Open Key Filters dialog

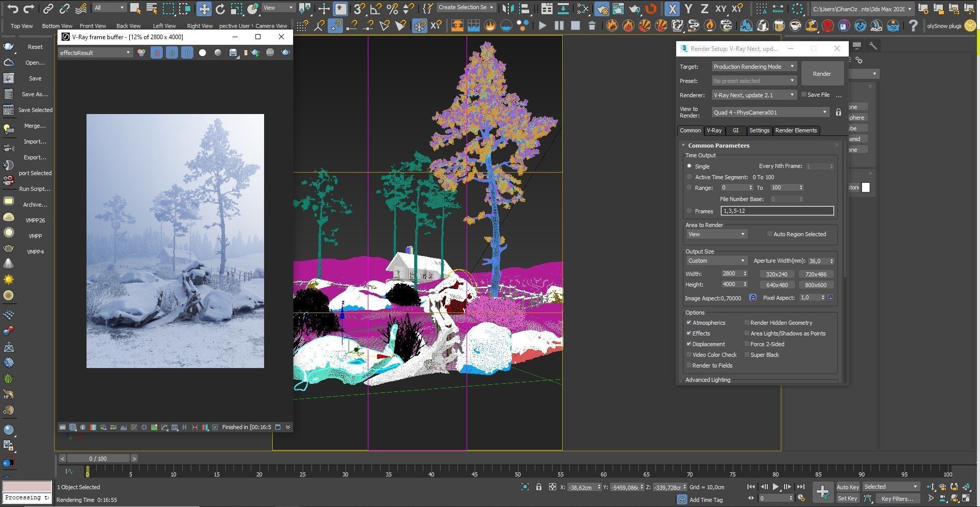(x=897, y=498)
